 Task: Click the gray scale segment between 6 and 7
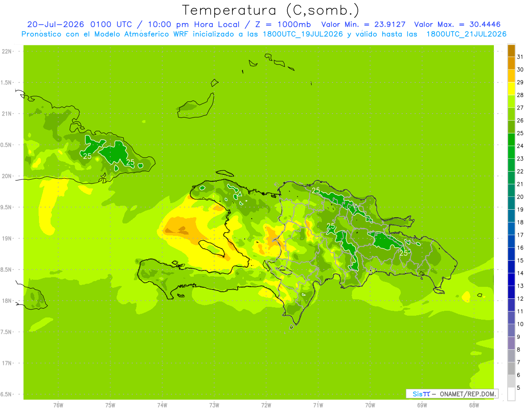click(x=511, y=369)
